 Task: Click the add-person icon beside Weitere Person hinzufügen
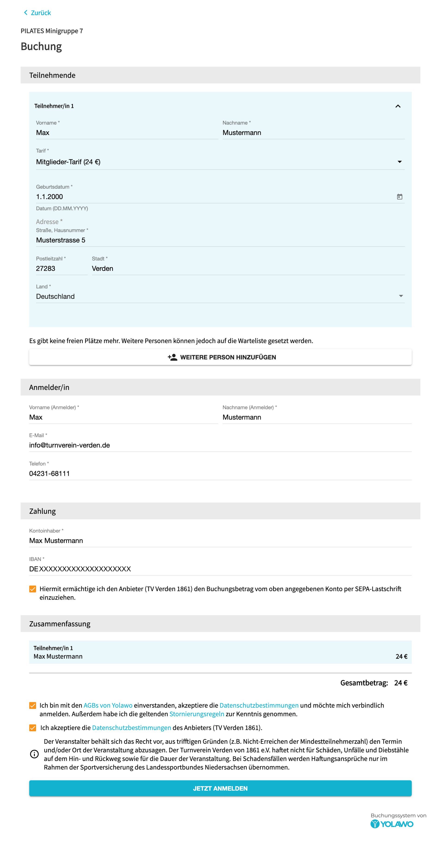[172, 357]
